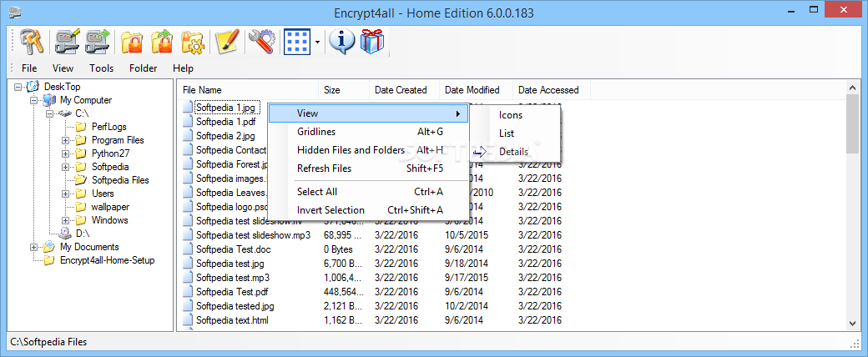Click file list scrollbar up arrow
Viewport: 868px width, 357px height.
pos(852,88)
